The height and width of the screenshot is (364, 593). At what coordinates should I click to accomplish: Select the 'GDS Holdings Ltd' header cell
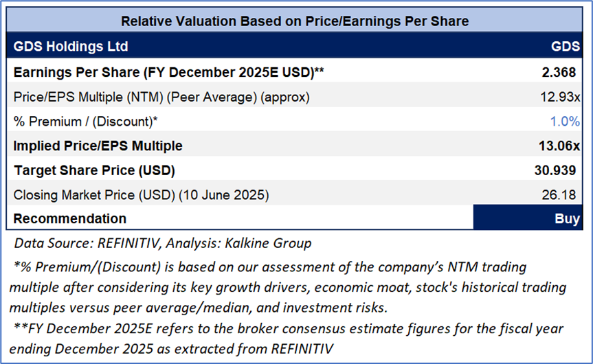[71, 47]
